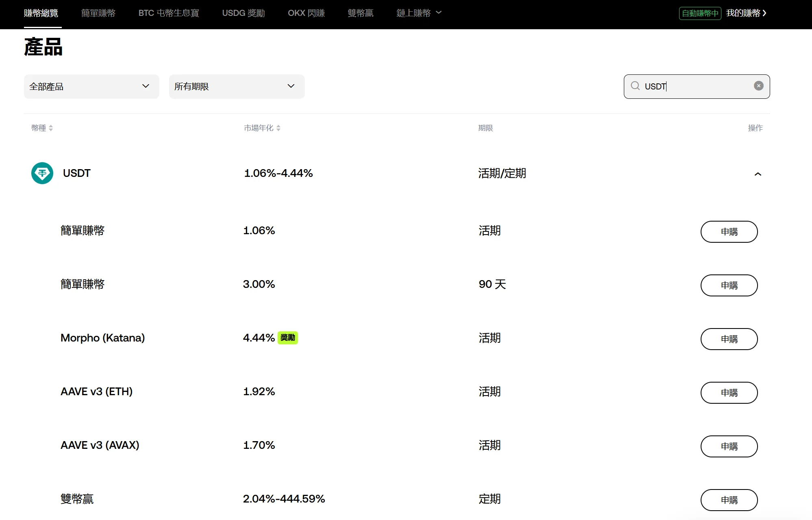The width and height of the screenshot is (812, 520).
Task: Subscribe to 簡單賺幣 1.06% 活期 product
Action: click(729, 232)
